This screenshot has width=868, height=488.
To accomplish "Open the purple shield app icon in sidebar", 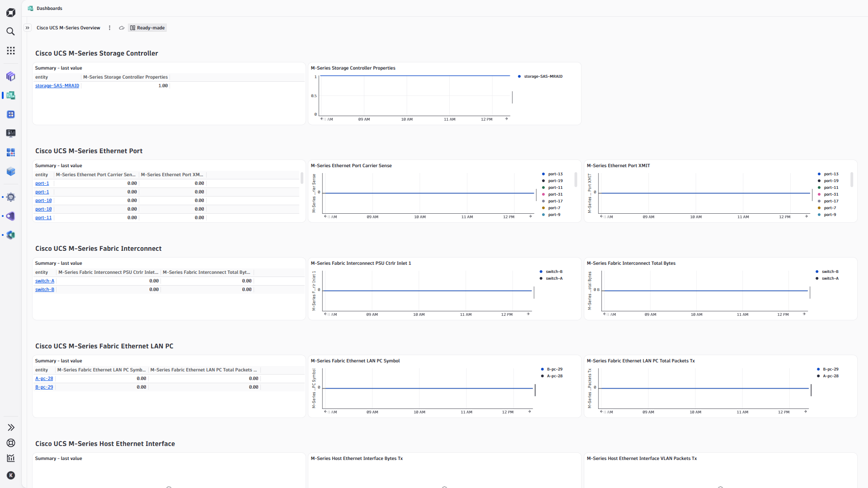I will 11,216.
